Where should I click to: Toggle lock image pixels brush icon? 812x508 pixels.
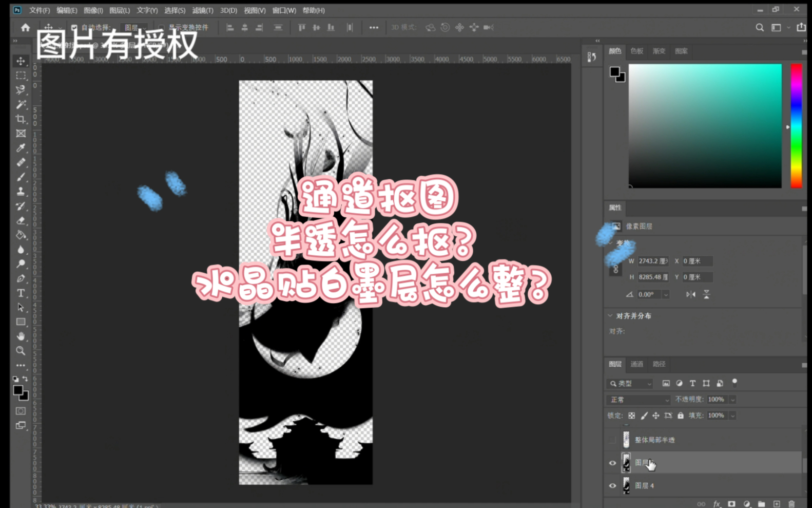point(644,416)
